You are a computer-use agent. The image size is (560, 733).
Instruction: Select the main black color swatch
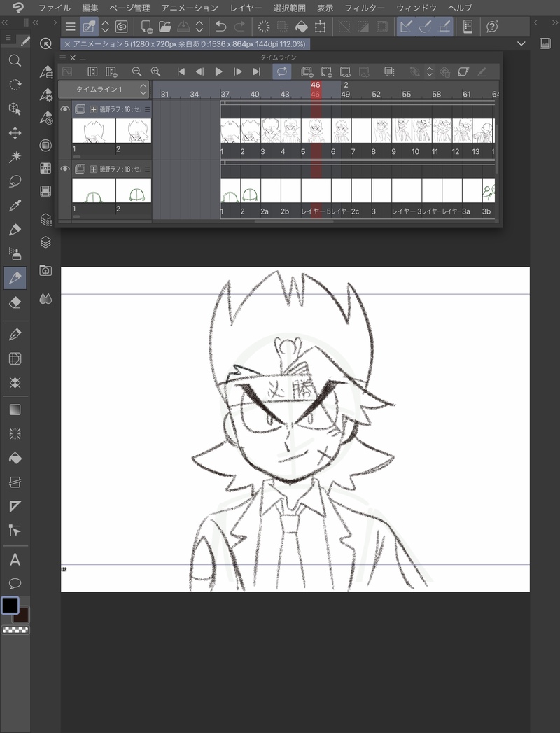pos(10,606)
